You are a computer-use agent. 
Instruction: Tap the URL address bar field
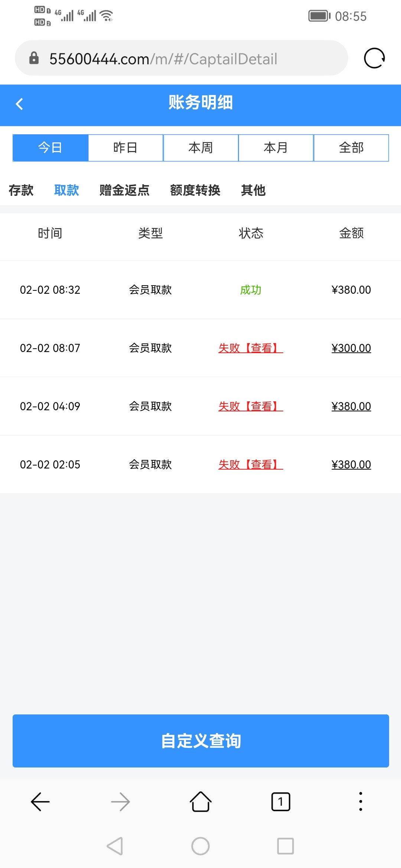(186, 59)
